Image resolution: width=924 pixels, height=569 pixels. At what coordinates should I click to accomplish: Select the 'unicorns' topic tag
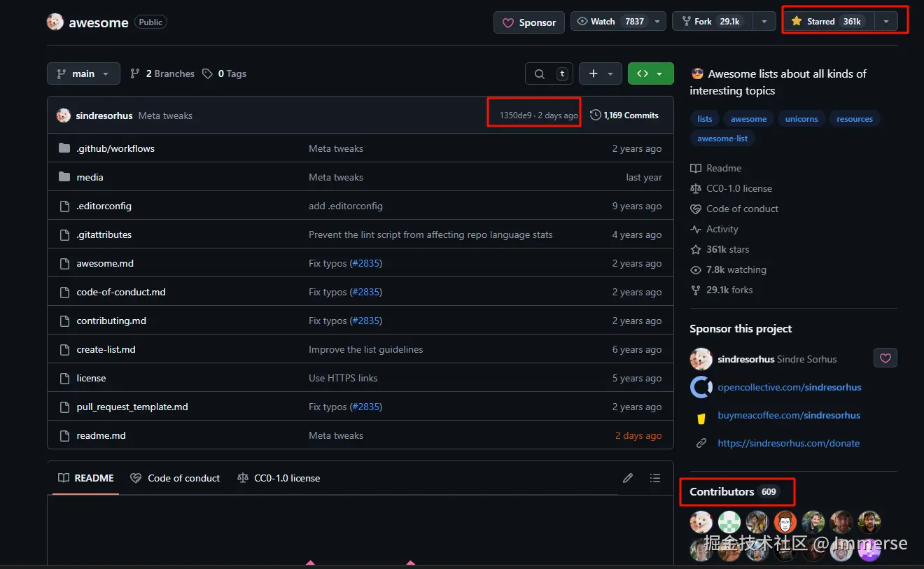point(801,119)
